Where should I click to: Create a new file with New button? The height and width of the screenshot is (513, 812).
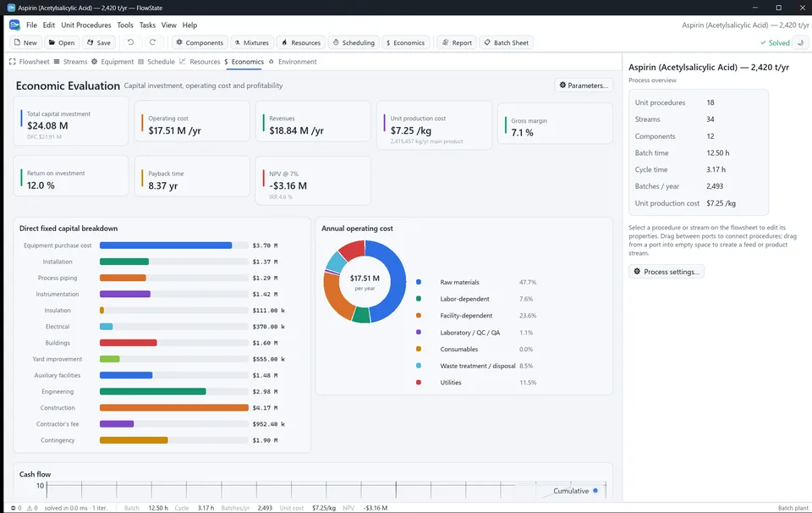(x=26, y=42)
